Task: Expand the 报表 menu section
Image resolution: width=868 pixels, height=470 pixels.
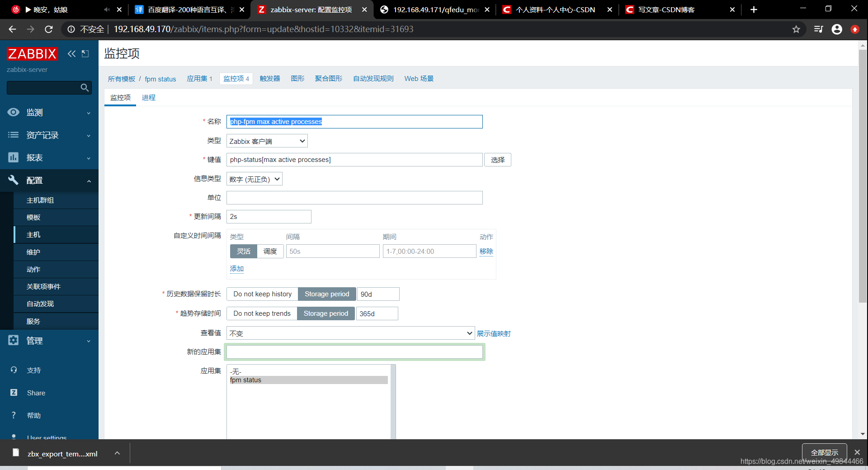Action: [89, 158]
